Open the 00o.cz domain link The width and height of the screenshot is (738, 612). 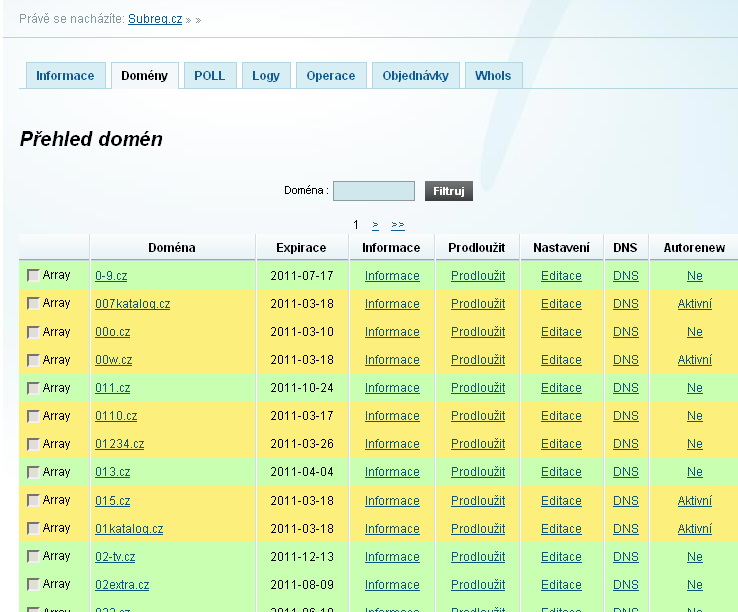coord(113,332)
